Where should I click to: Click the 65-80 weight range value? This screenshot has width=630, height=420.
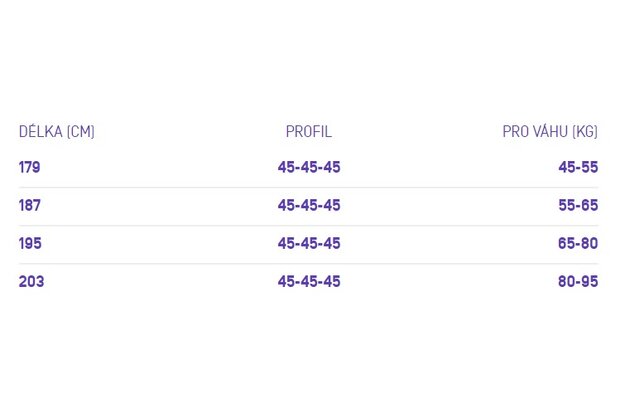click(x=578, y=244)
